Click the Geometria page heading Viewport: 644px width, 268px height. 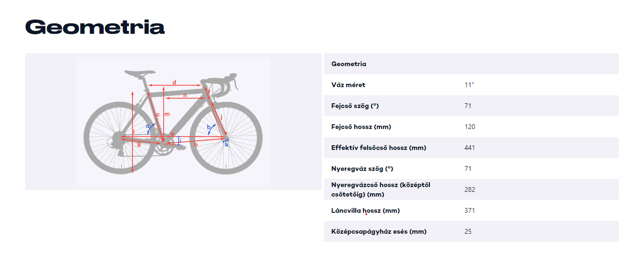click(x=95, y=27)
